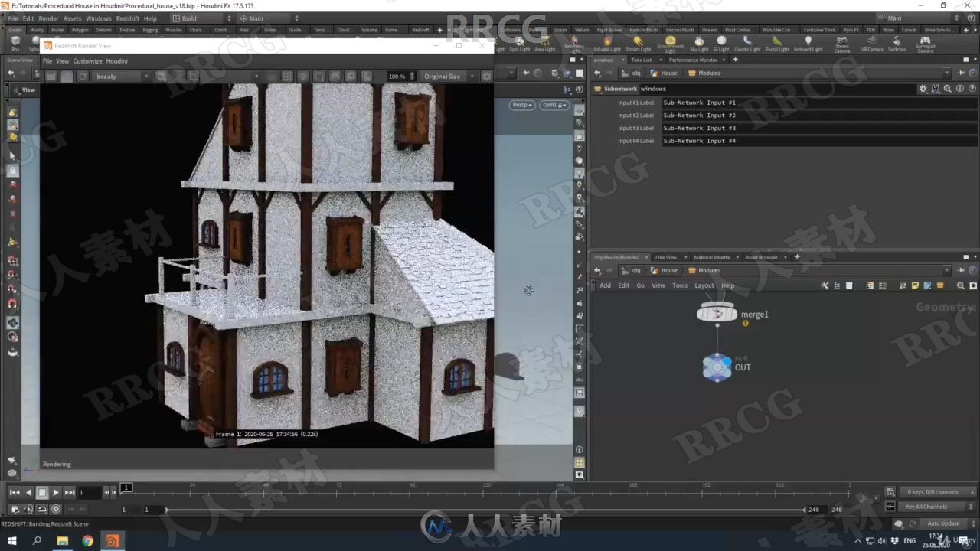Image resolution: width=980 pixels, height=551 pixels.
Task: Open Customize menu in Redshift Render View
Action: [x=87, y=61]
